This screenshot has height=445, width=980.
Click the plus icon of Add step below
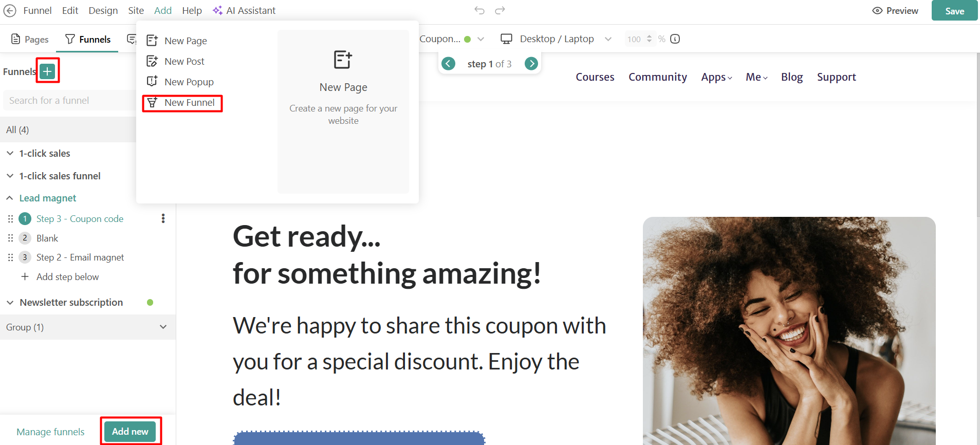click(25, 277)
